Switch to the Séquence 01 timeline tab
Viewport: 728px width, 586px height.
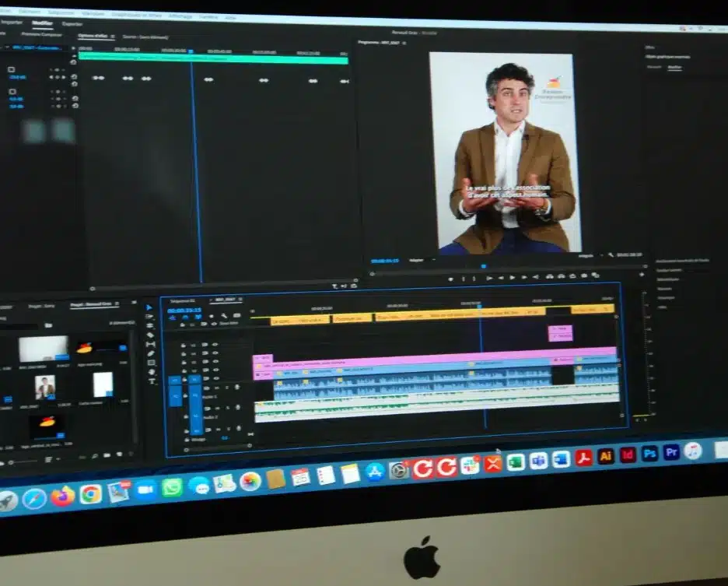[x=183, y=300]
